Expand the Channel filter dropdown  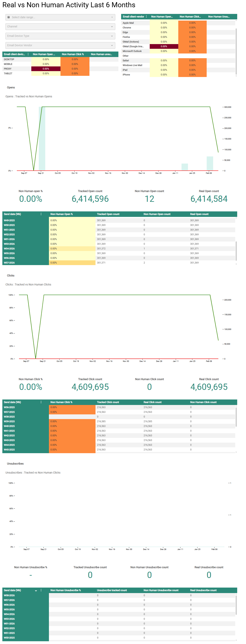pyautogui.click(x=60, y=26)
